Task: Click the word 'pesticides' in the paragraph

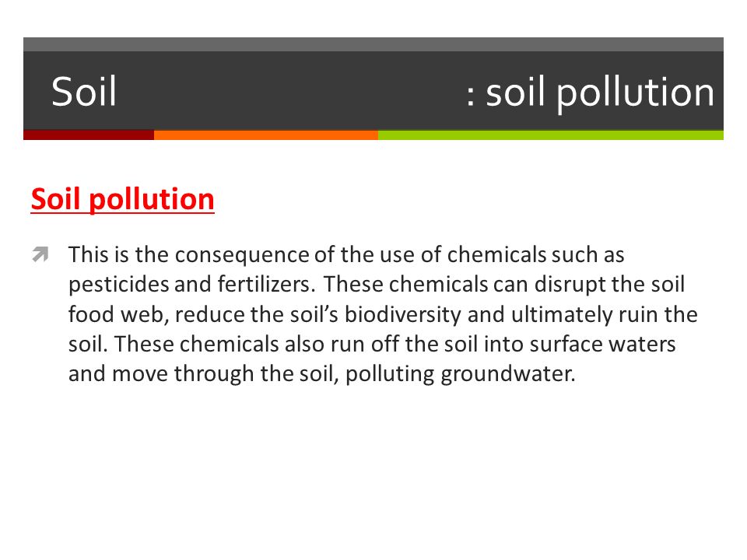Action: pos(118,285)
